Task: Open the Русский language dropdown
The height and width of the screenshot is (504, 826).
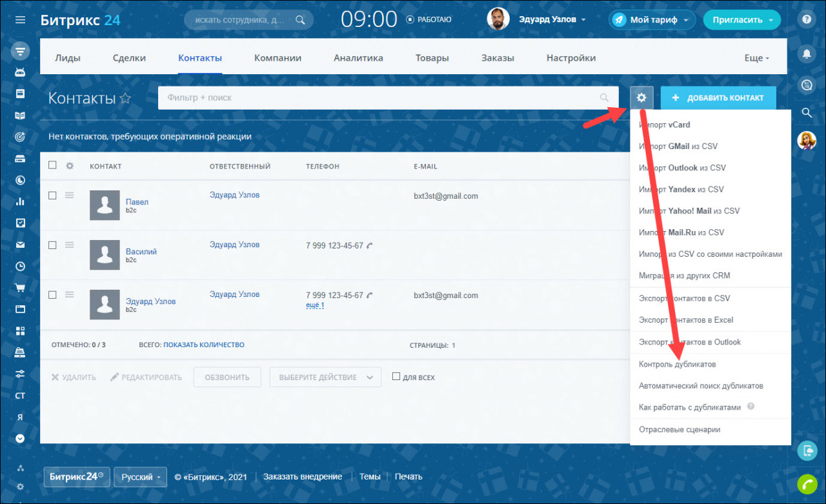Action: [x=141, y=477]
